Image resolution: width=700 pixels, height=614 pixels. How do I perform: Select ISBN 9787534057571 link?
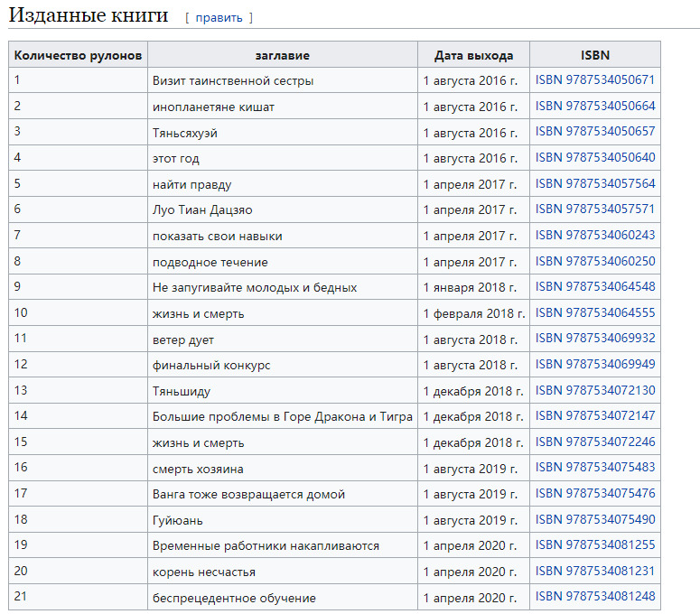pyautogui.click(x=594, y=209)
